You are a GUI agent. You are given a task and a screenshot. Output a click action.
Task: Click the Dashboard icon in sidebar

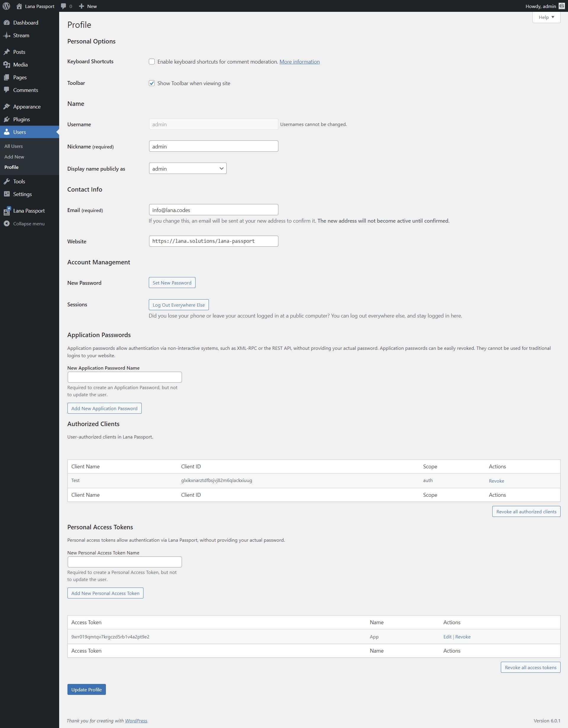[7, 23]
